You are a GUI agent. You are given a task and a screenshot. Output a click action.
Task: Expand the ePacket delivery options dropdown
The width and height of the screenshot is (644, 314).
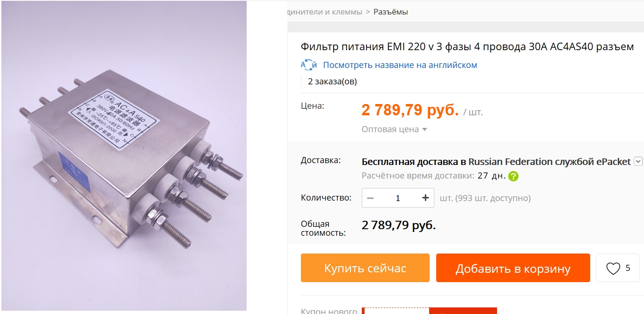[638, 162]
